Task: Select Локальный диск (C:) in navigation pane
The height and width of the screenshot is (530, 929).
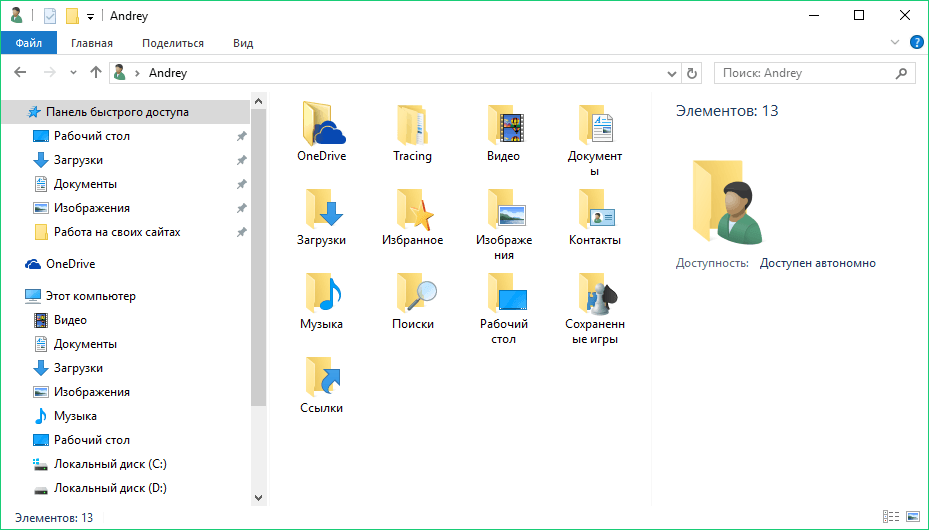Action: (110, 464)
